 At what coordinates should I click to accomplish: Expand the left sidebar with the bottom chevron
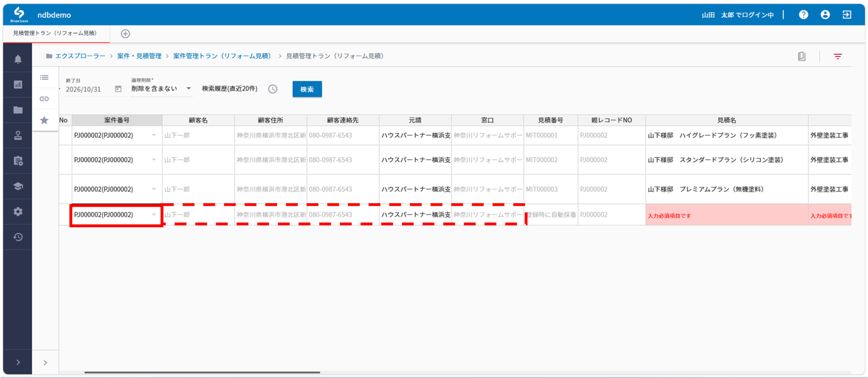[x=18, y=362]
